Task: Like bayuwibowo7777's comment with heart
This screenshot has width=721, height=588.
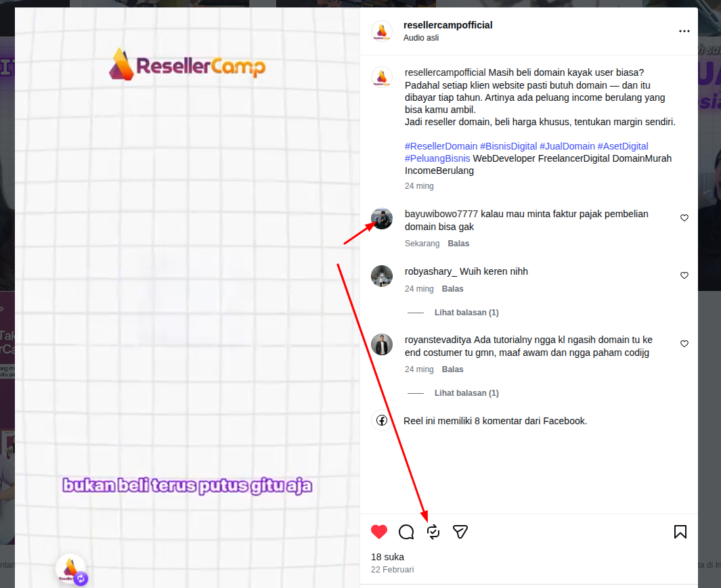Action: click(684, 218)
